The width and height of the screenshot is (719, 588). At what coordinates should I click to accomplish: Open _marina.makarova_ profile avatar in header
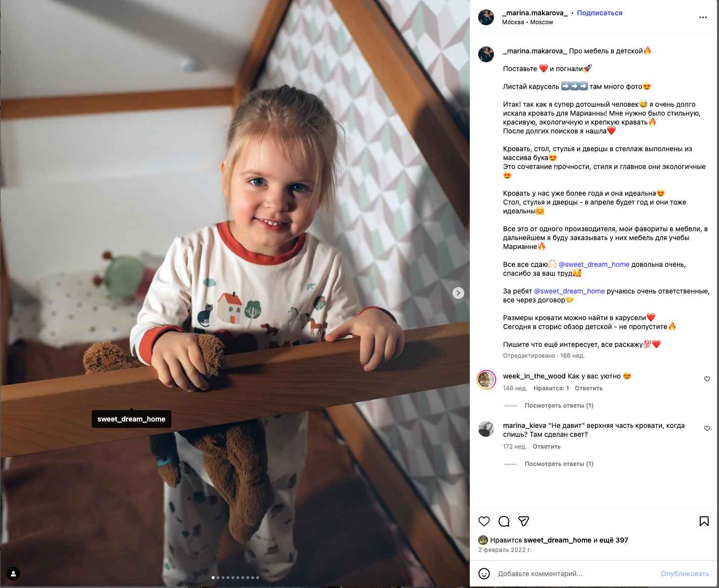486,17
